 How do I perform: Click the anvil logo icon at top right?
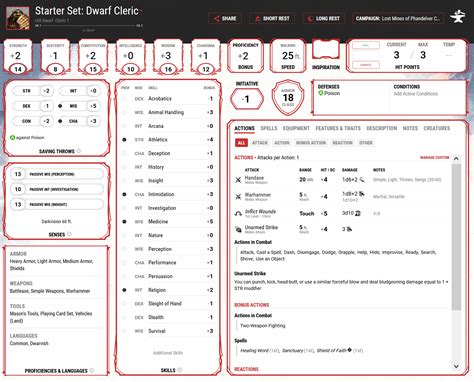pyautogui.click(x=457, y=17)
